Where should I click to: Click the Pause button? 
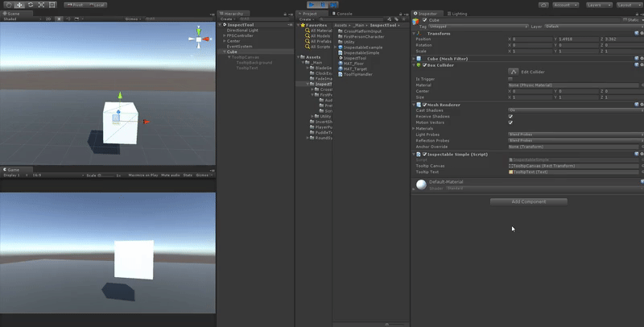coord(323,5)
